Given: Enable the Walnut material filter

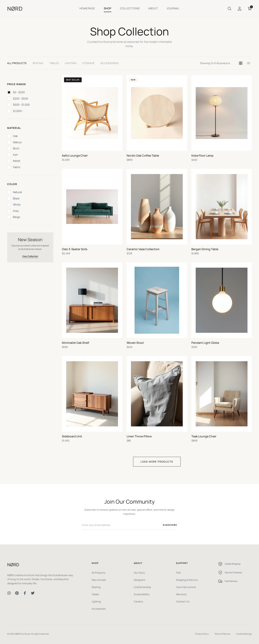Looking at the screenshot, I should [x=9, y=142].
